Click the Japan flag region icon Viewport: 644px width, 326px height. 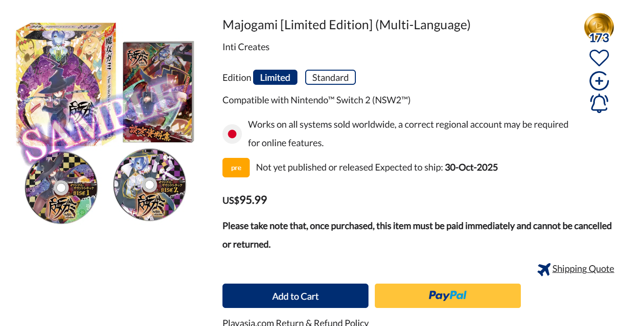pyautogui.click(x=232, y=134)
